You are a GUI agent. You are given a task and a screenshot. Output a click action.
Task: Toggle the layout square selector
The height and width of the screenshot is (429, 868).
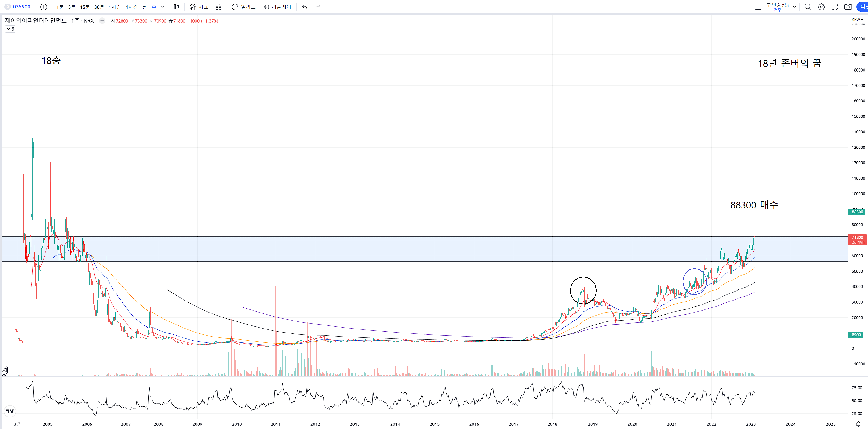[x=758, y=7]
